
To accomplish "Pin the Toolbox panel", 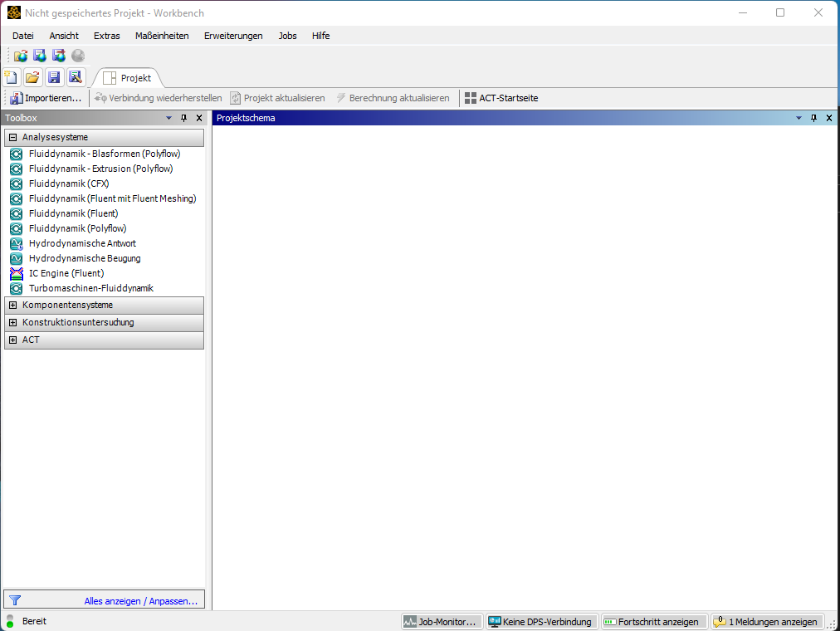I will click(183, 118).
